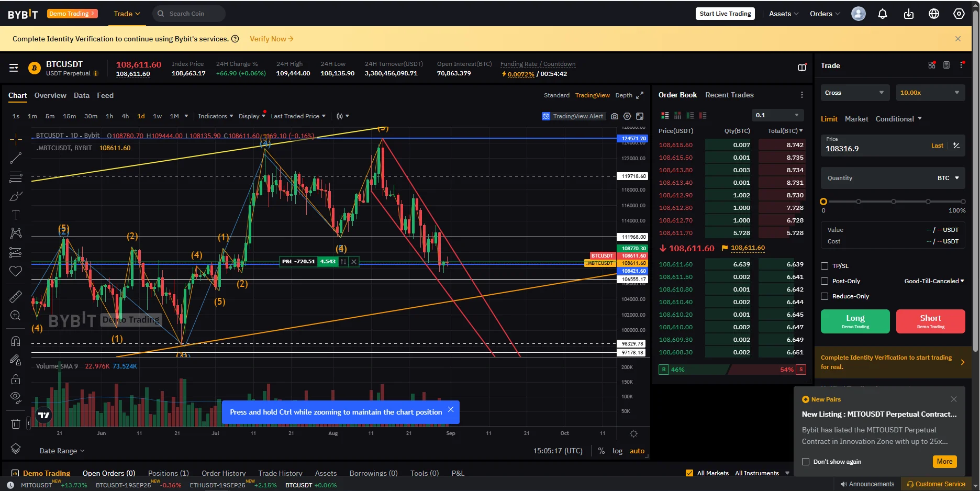This screenshot has height=491, width=980.
Task: Select the text annotation tool
Action: click(16, 215)
